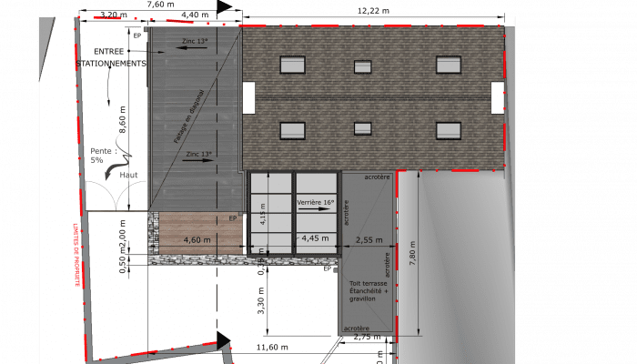Screen dimensions: 637x364
Task: Click the Verrière 16° slope arrow
Action: coord(314,207)
